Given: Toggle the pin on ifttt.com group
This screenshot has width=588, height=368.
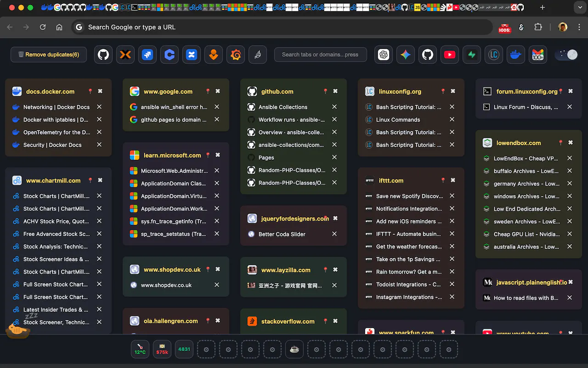Looking at the screenshot, I should click(443, 181).
